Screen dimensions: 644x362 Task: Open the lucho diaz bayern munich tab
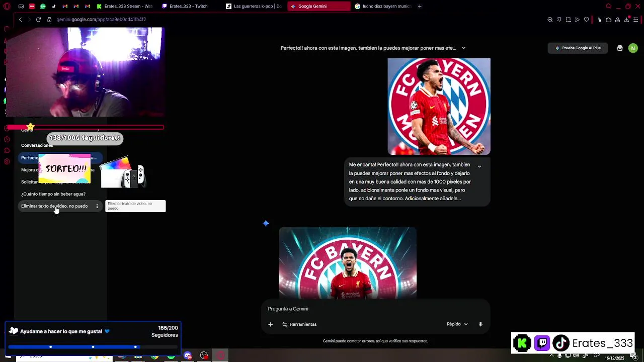click(x=383, y=7)
